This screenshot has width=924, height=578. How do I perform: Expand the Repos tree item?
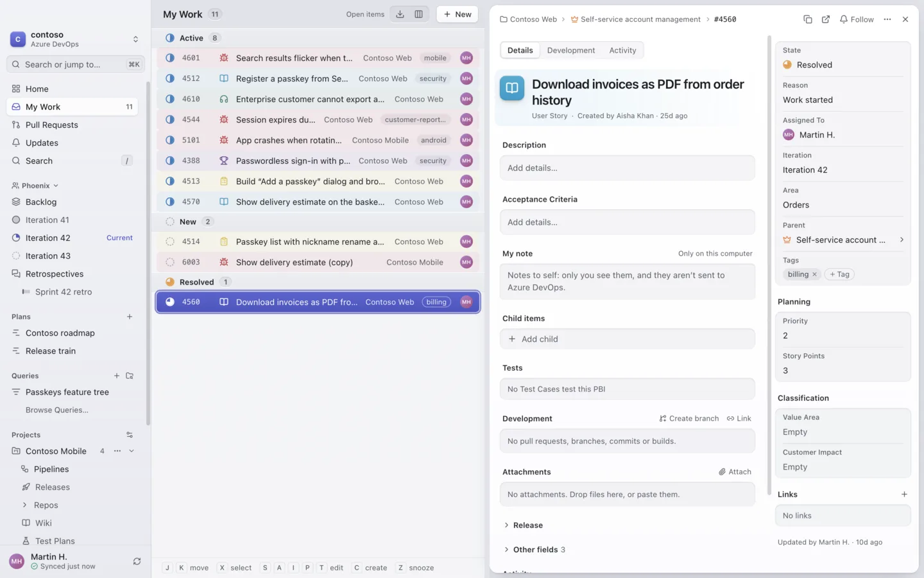pyautogui.click(x=25, y=505)
